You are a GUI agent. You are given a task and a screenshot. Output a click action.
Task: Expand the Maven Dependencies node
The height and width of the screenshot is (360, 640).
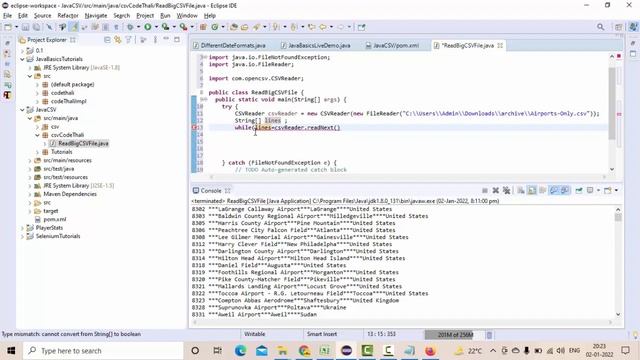(30, 194)
